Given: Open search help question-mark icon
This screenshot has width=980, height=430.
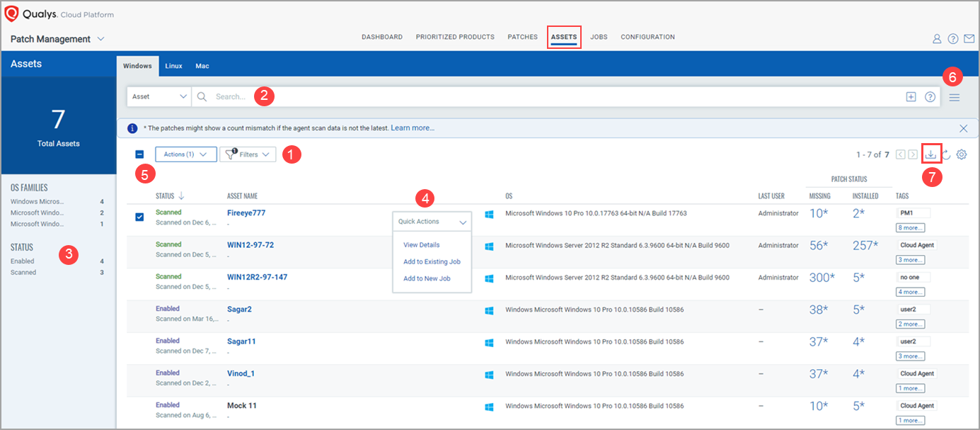Looking at the screenshot, I should (930, 96).
